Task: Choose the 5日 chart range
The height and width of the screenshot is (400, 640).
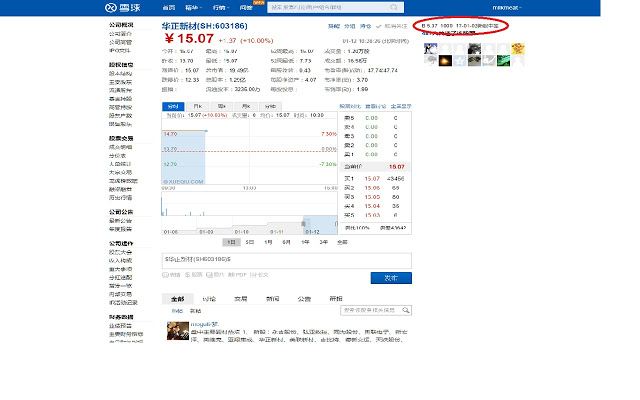Action: tap(250, 242)
